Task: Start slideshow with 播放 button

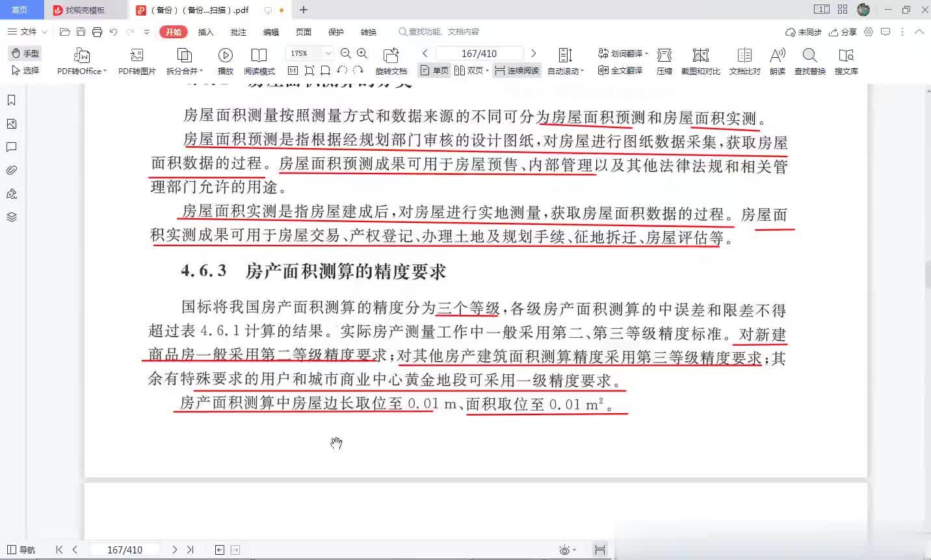Action: (x=226, y=56)
